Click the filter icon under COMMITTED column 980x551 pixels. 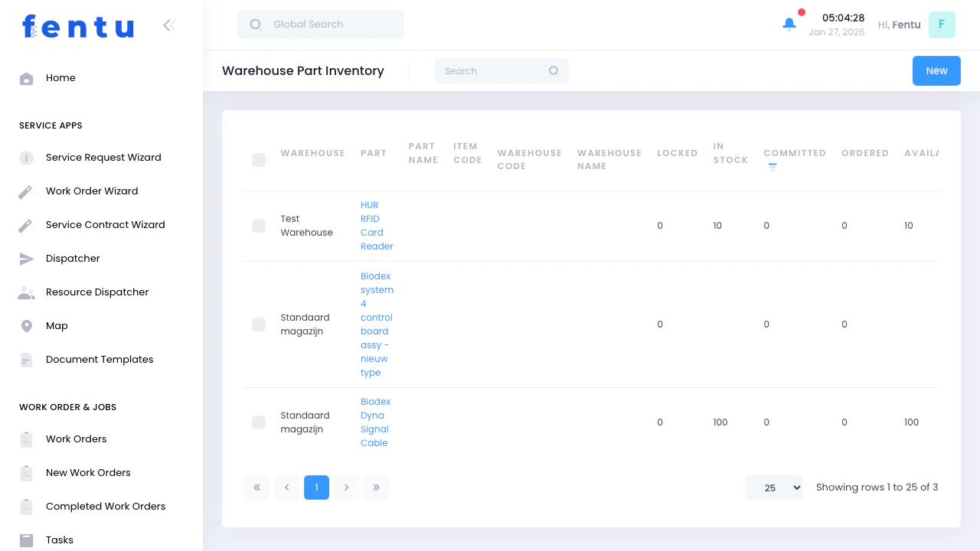pos(772,166)
